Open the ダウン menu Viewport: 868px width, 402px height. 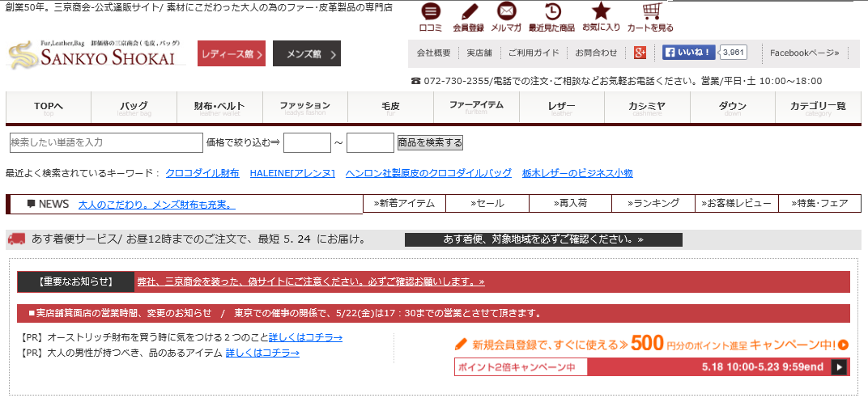point(733,108)
